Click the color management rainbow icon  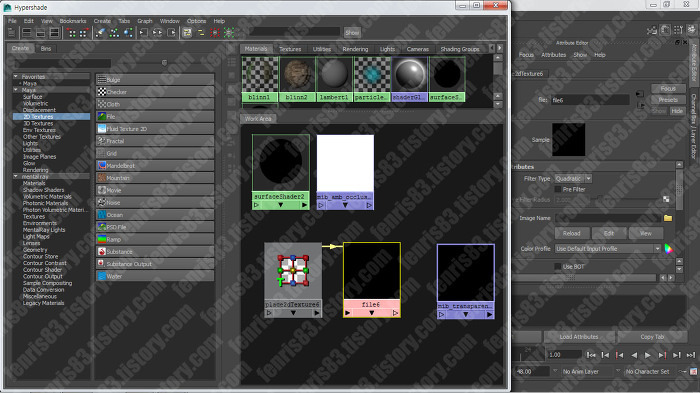668,249
